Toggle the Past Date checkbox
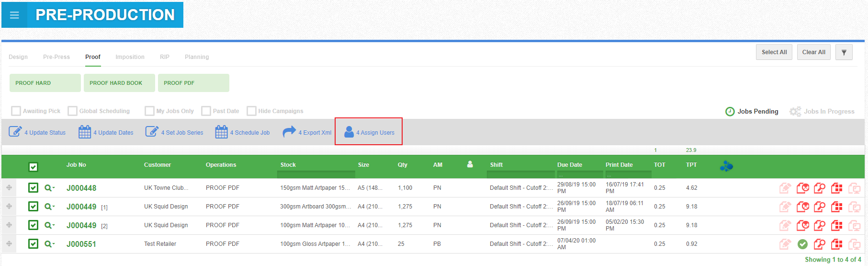 [206, 111]
